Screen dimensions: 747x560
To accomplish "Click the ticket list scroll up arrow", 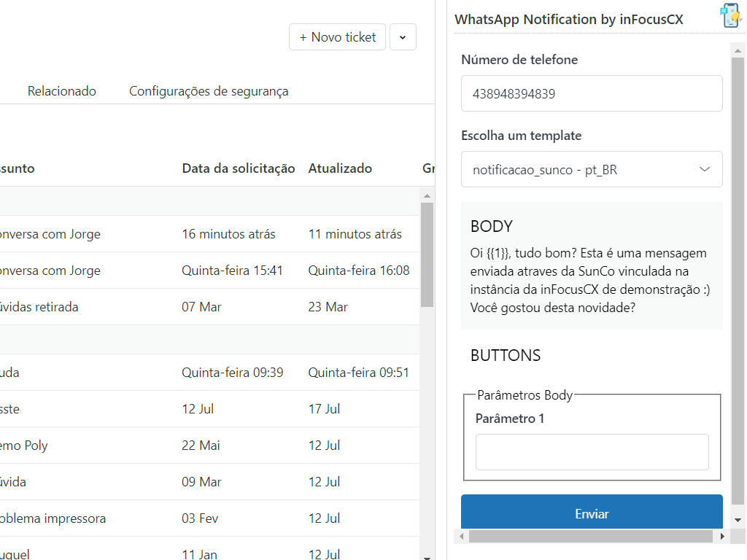I will point(427,195).
